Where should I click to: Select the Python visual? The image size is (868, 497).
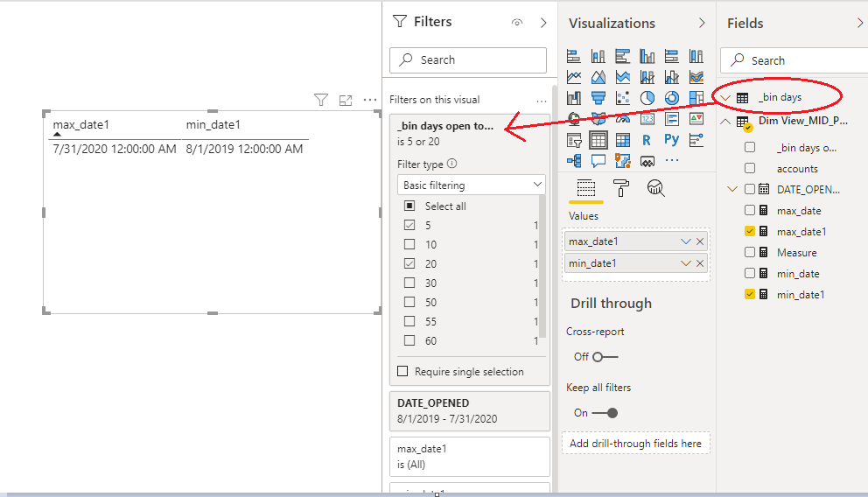(x=671, y=139)
